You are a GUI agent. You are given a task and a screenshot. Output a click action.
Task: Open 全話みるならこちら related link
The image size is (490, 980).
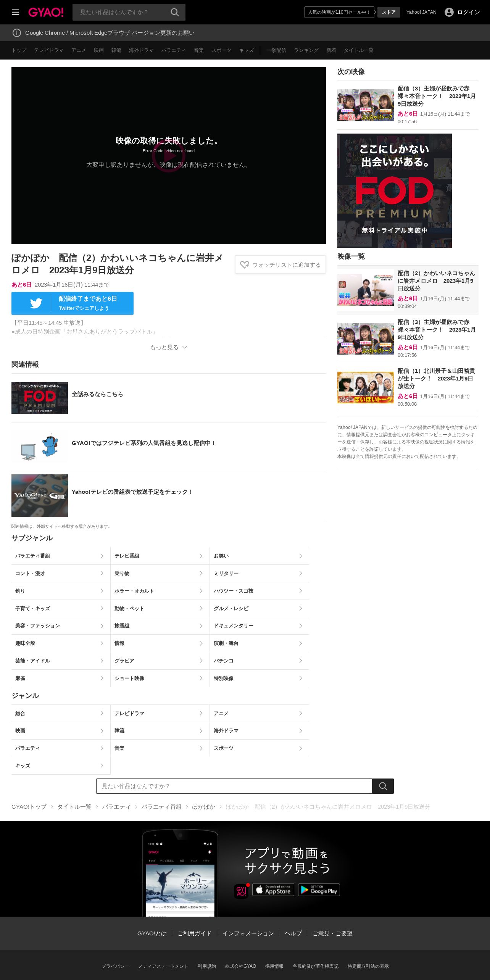tap(97, 394)
